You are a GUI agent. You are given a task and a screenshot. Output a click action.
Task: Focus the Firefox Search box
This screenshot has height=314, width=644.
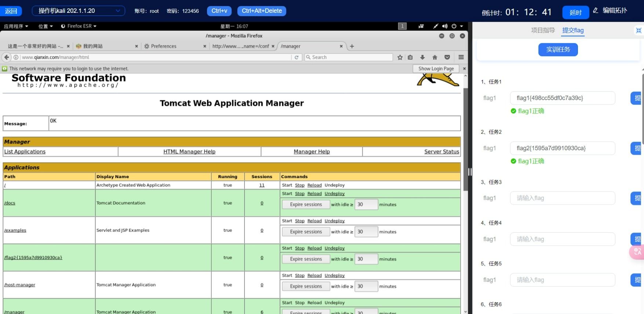[x=349, y=57]
